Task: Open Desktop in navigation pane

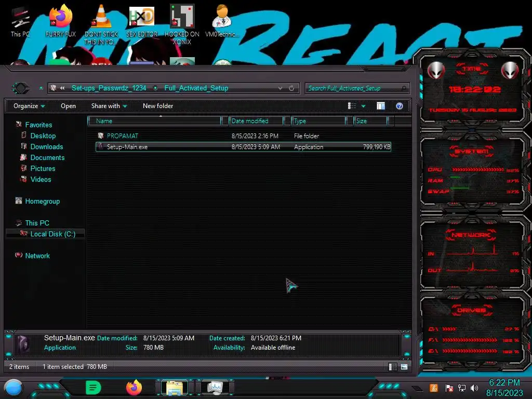Action: coord(43,136)
